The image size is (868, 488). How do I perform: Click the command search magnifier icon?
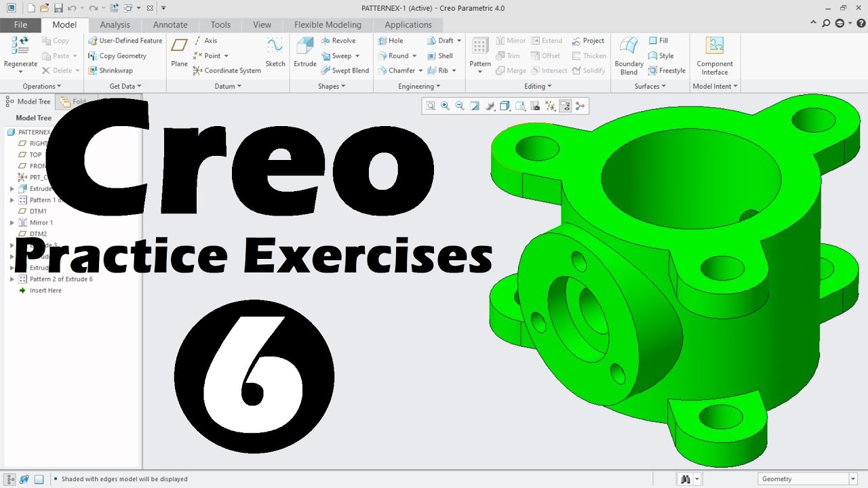pos(826,24)
